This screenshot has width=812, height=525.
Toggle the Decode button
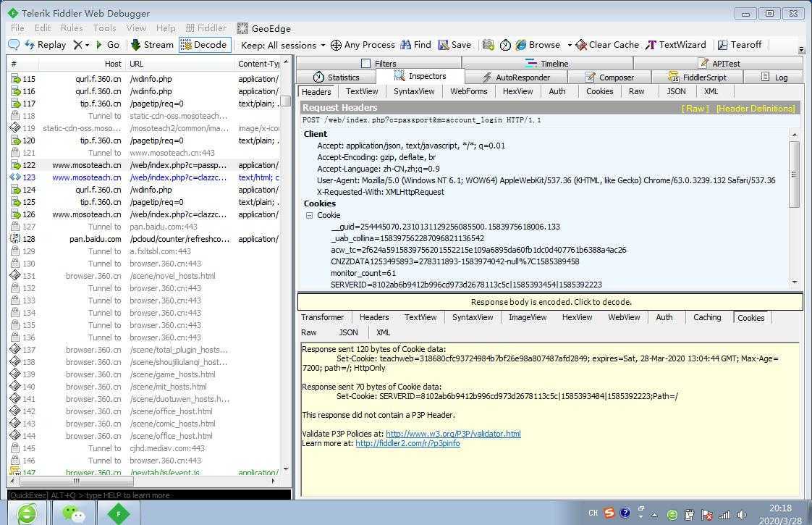[x=204, y=45]
